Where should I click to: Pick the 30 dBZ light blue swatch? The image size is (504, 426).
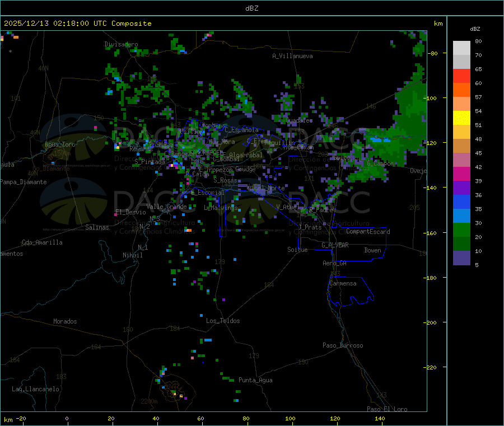461,216
